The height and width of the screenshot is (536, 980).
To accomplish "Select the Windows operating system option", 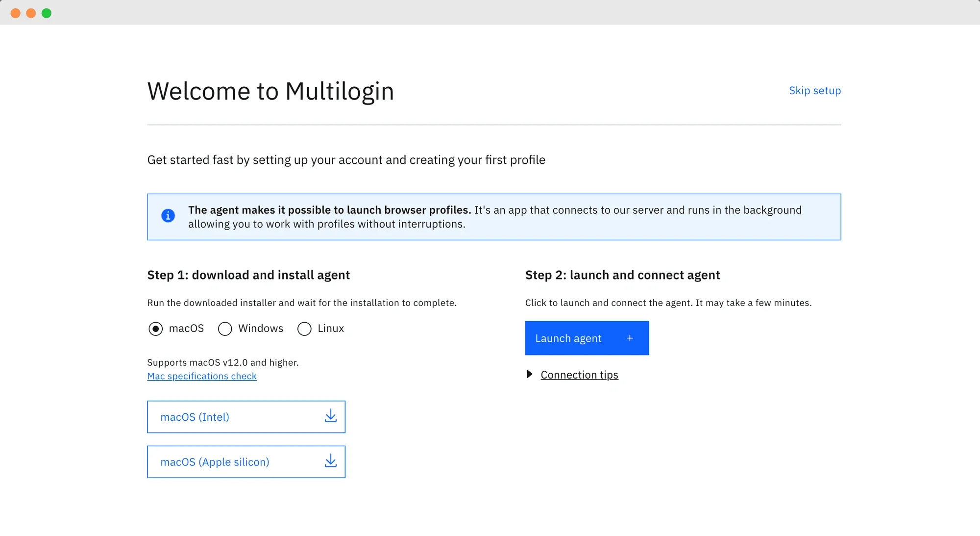I will coord(224,328).
